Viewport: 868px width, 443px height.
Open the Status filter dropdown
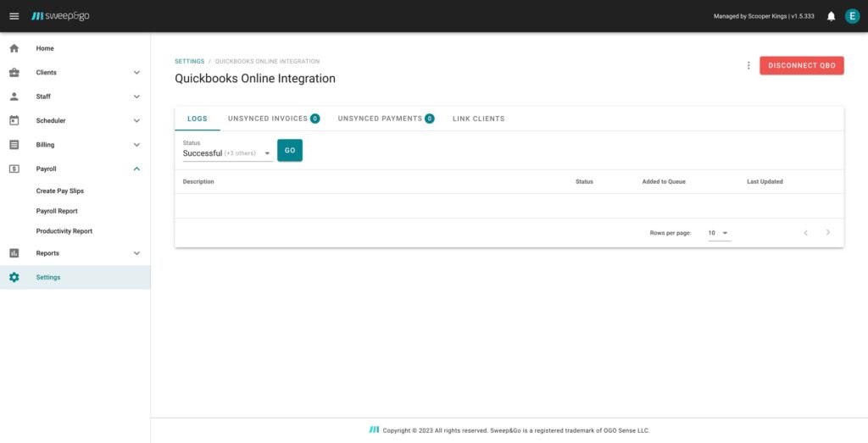pos(227,153)
